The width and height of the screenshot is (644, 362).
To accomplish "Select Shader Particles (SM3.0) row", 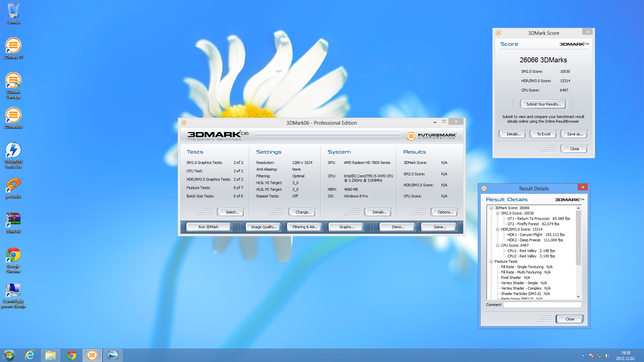I will (x=525, y=294).
